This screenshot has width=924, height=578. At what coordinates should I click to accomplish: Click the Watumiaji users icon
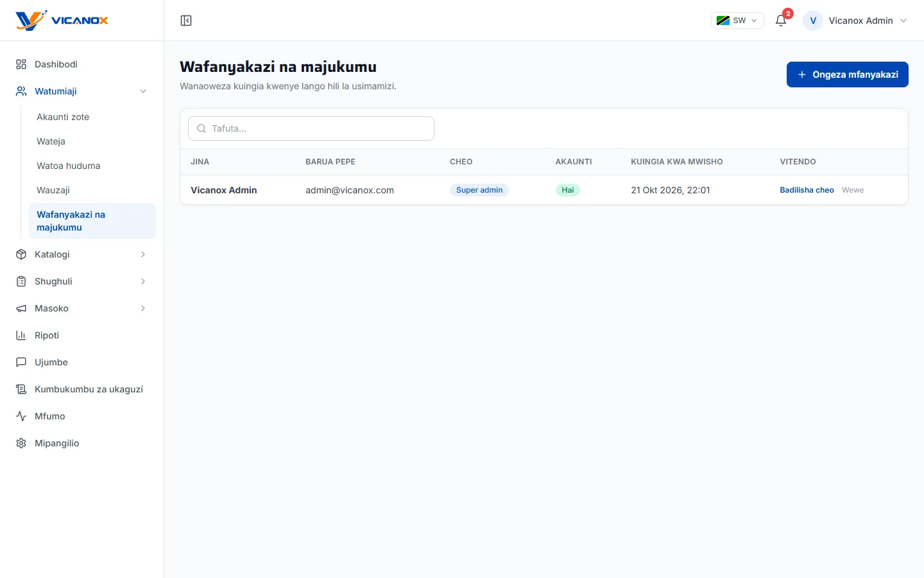coord(21,91)
